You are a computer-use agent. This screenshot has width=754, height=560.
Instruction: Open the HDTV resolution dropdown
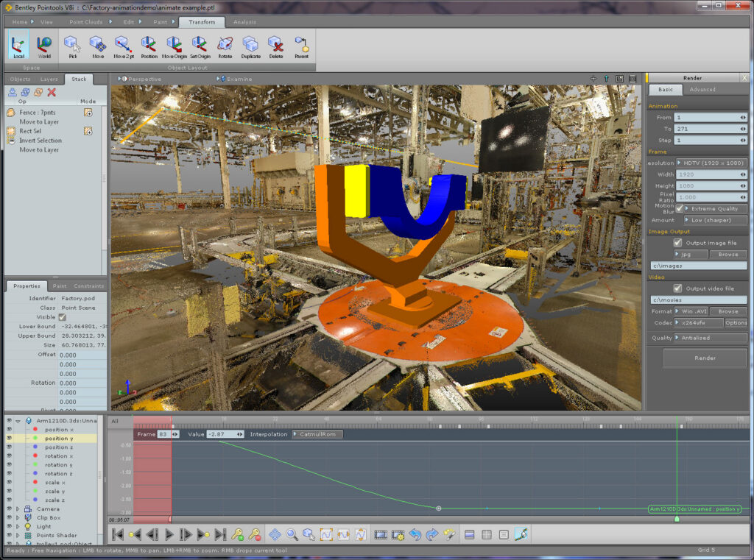click(x=711, y=163)
